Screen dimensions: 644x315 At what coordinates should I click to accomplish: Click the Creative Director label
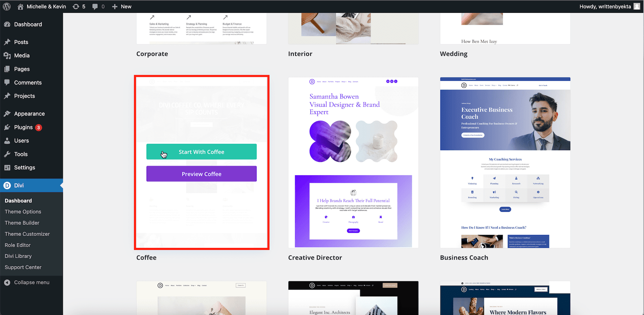click(315, 257)
